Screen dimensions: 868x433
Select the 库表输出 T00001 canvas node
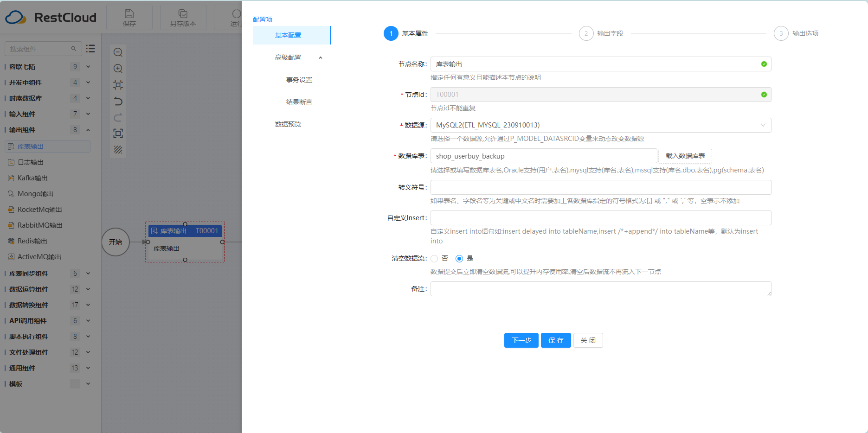pos(185,242)
